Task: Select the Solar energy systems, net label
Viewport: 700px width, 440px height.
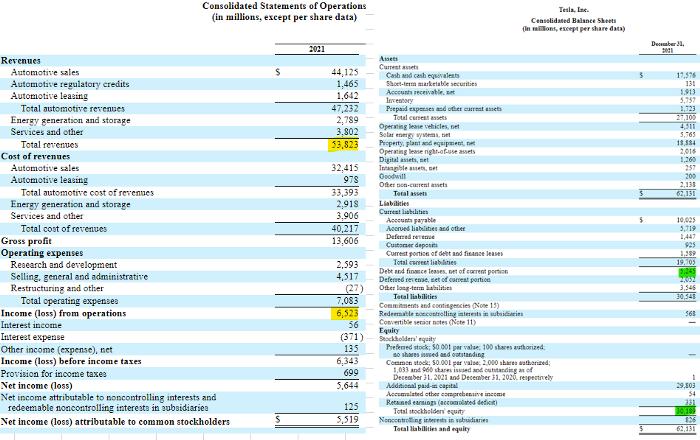Action: 414,135
